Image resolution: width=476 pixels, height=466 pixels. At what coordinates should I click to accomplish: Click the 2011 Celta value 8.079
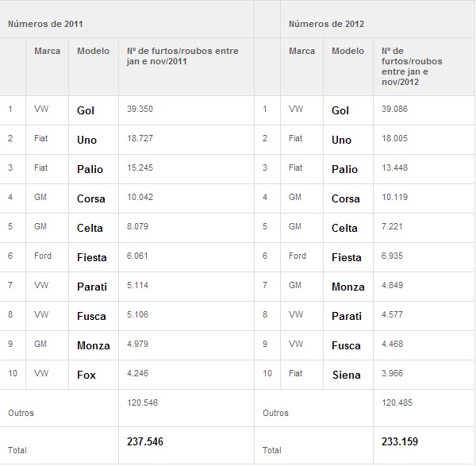137,226
